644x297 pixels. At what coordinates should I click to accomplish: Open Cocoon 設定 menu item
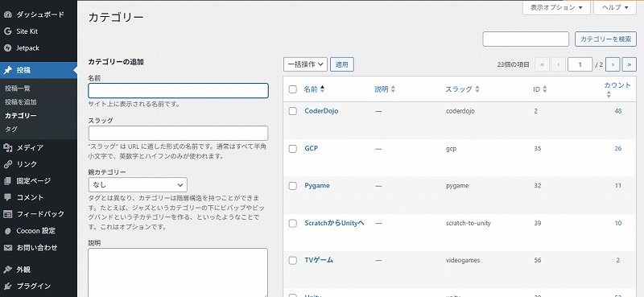[35, 231]
